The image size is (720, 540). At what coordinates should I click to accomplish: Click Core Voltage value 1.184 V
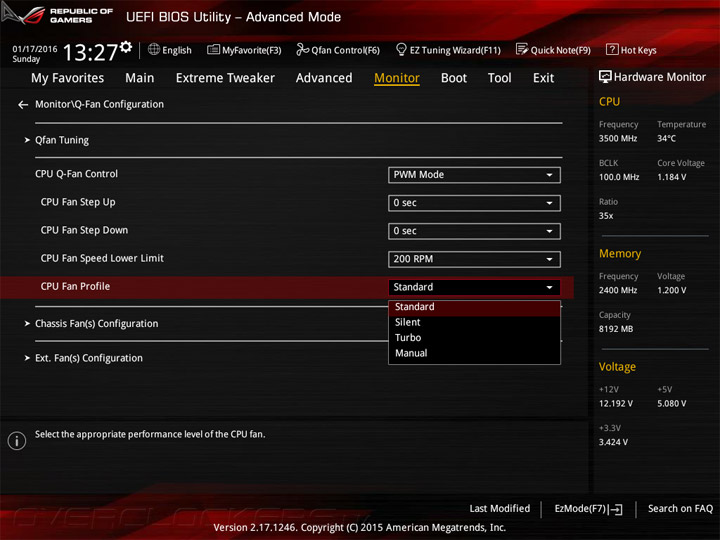(x=672, y=177)
